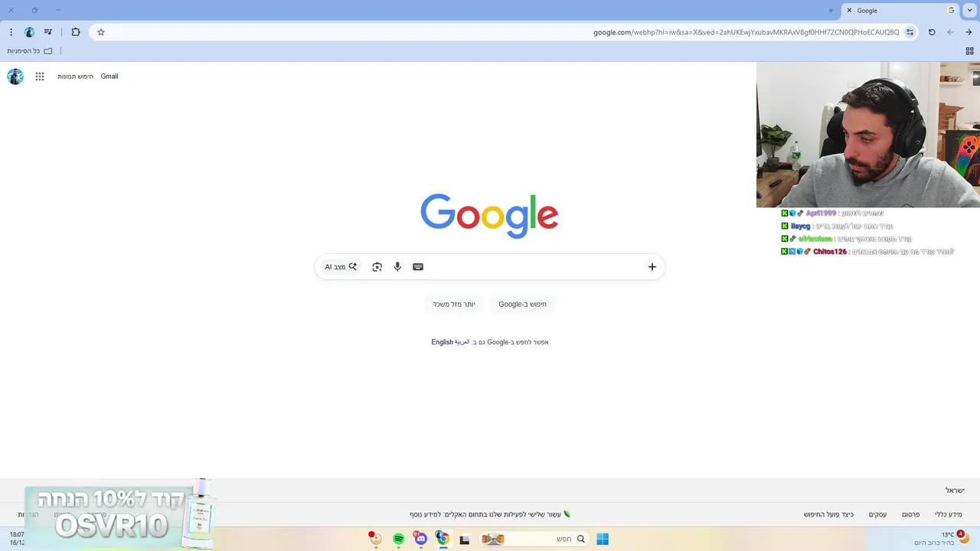The width and height of the screenshot is (980, 551).
Task: Open Chrome's three-dot menu
Action: pos(11,32)
